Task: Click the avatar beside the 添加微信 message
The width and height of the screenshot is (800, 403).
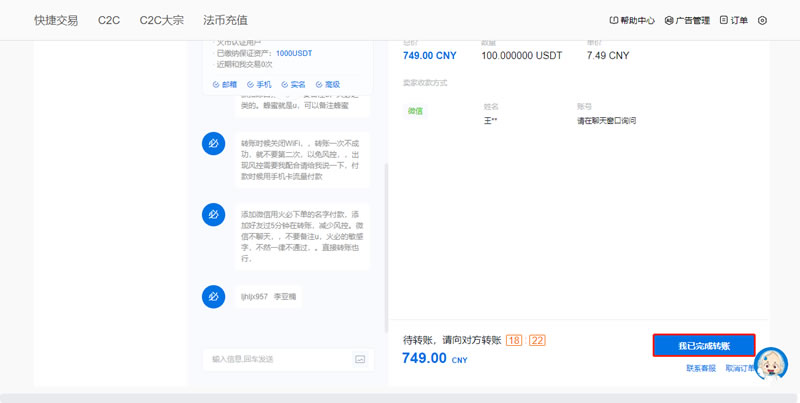Action: point(213,215)
